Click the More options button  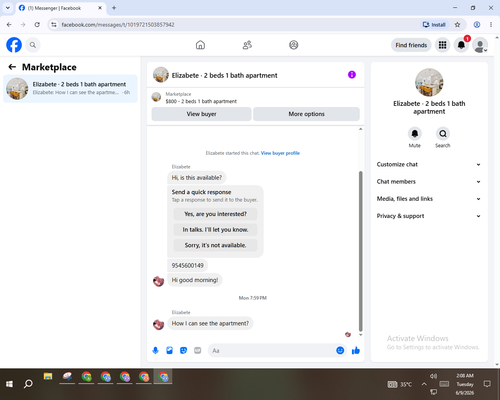306,114
